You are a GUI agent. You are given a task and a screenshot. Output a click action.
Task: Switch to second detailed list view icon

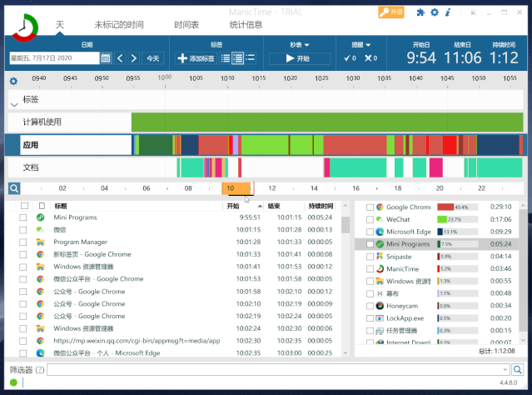[x=237, y=58]
